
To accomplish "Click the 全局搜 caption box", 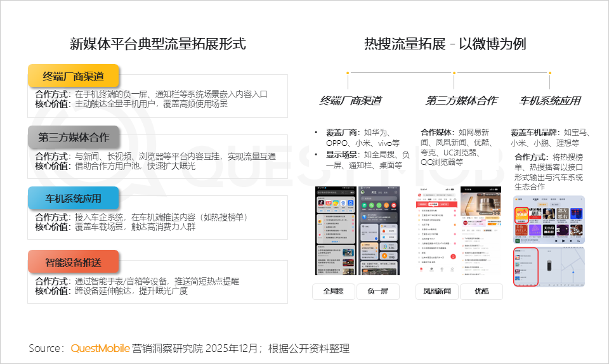I will pos(333,292).
